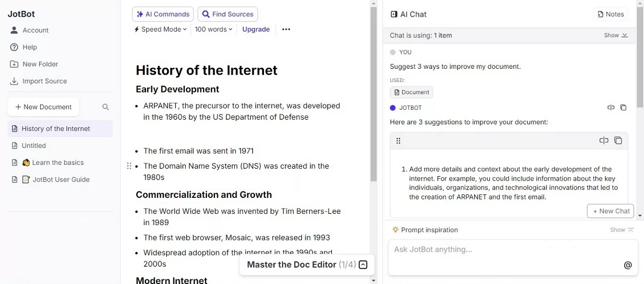Click the suggestion block drag handle
The width and height of the screenshot is (644, 284).
pos(398,141)
